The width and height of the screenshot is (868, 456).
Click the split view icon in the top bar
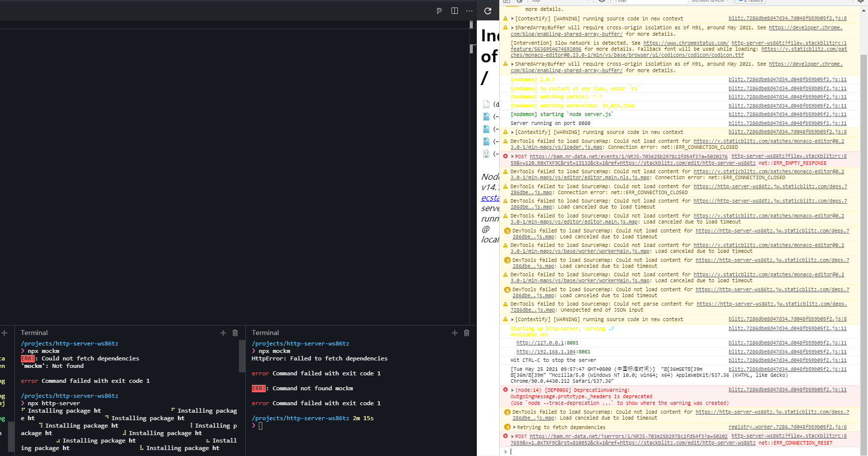click(x=454, y=10)
